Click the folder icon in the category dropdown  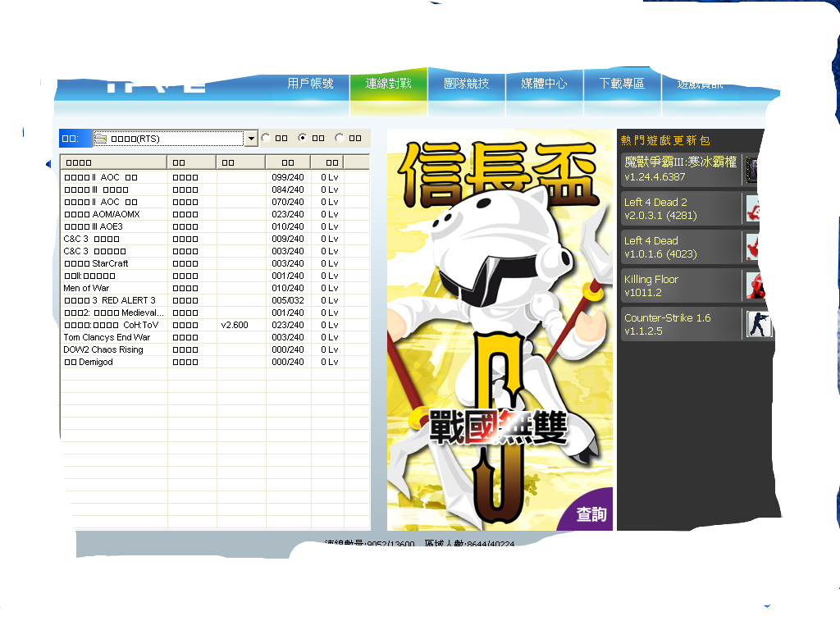[100, 139]
